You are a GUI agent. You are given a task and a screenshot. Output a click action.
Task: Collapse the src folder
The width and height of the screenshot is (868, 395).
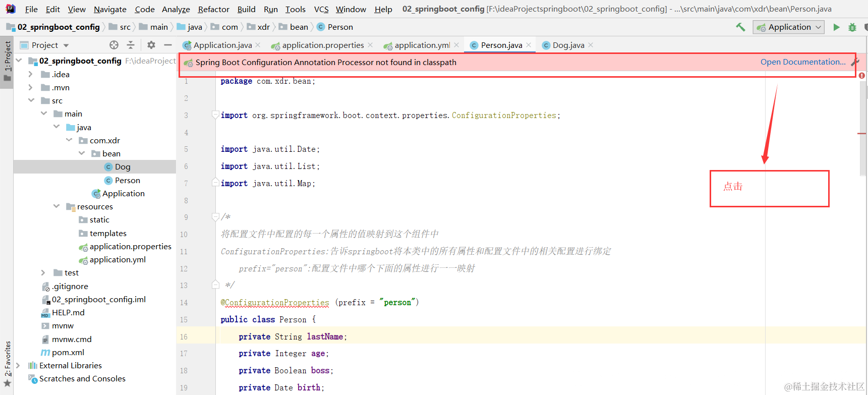tap(31, 100)
